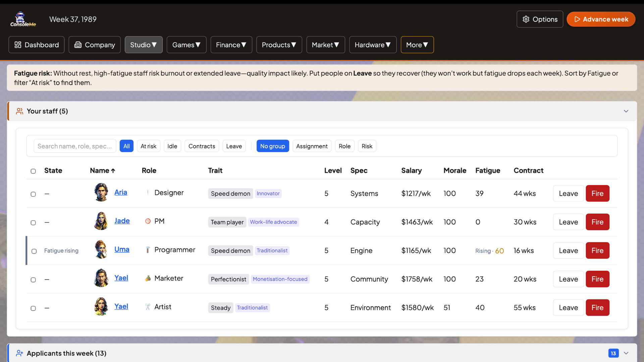Open the More menu

coord(417,45)
